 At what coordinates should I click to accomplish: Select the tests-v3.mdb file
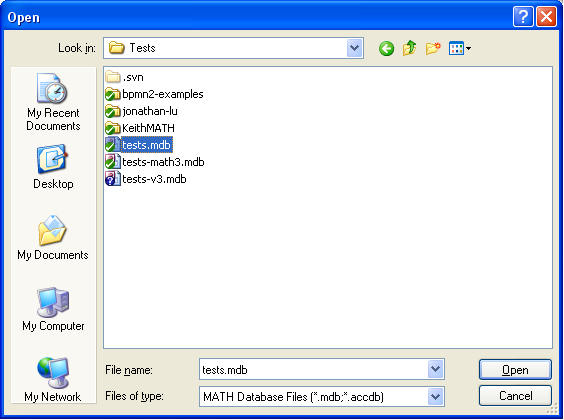click(146, 179)
